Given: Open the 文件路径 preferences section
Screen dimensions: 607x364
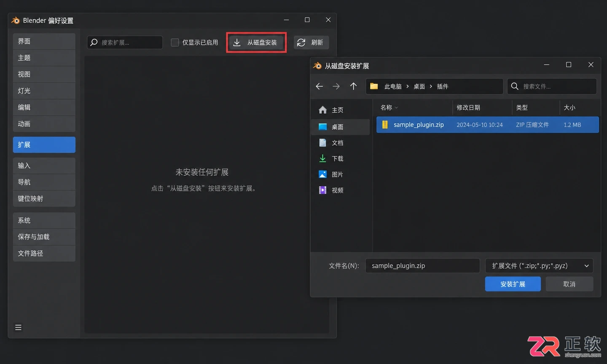Looking at the screenshot, I should coord(44,253).
